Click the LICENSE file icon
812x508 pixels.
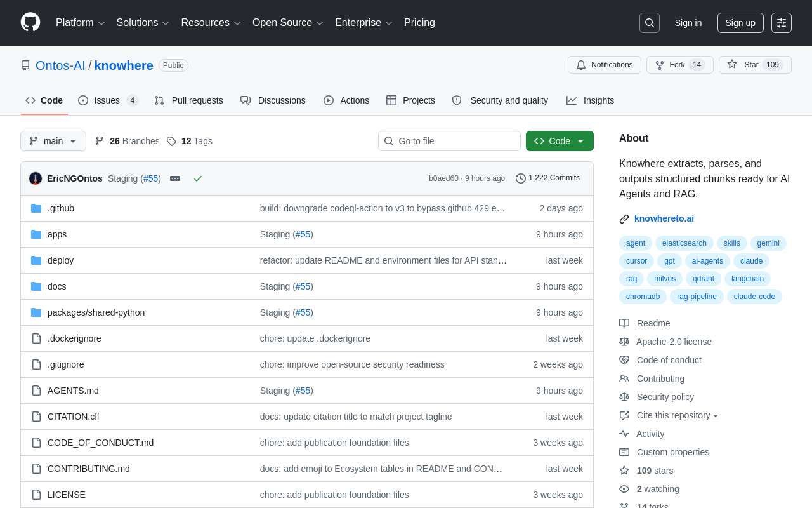tap(36, 495)
